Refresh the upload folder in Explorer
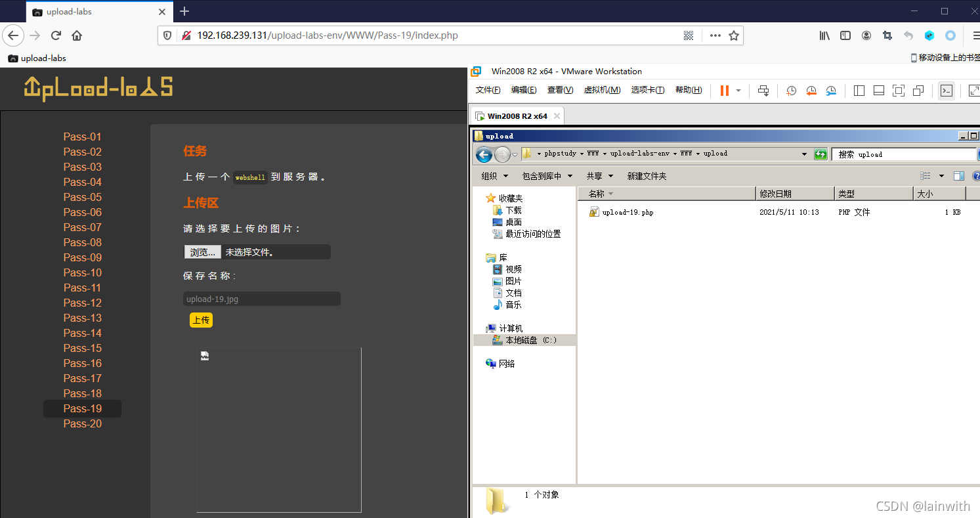This screenshot has width=980, height=518. click(820, 154)
